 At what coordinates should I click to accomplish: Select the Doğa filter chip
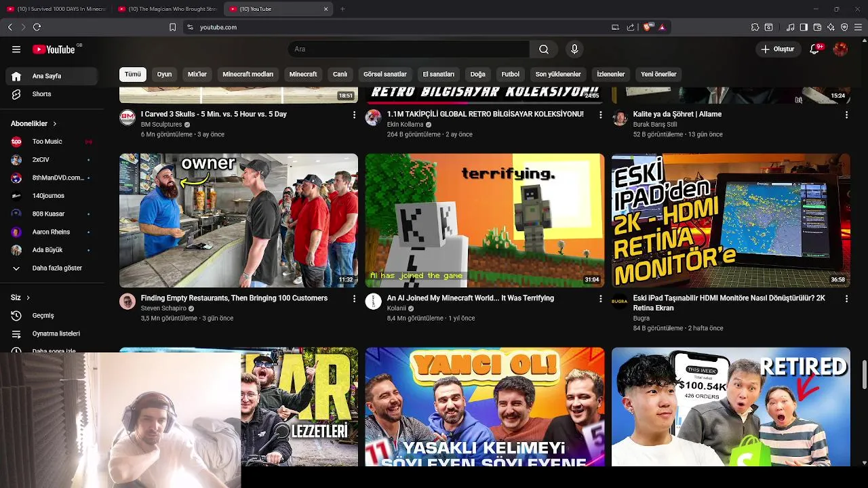tap(478, 74)
